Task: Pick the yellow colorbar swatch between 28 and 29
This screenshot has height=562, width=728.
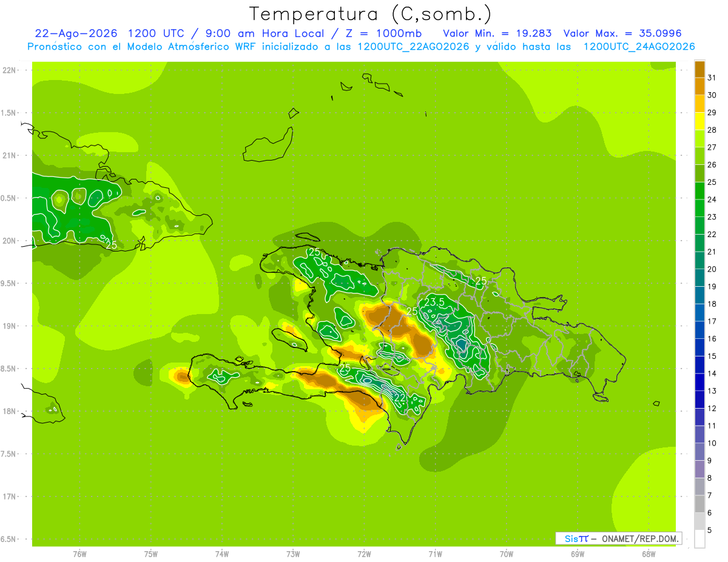Action: (699, 121)
